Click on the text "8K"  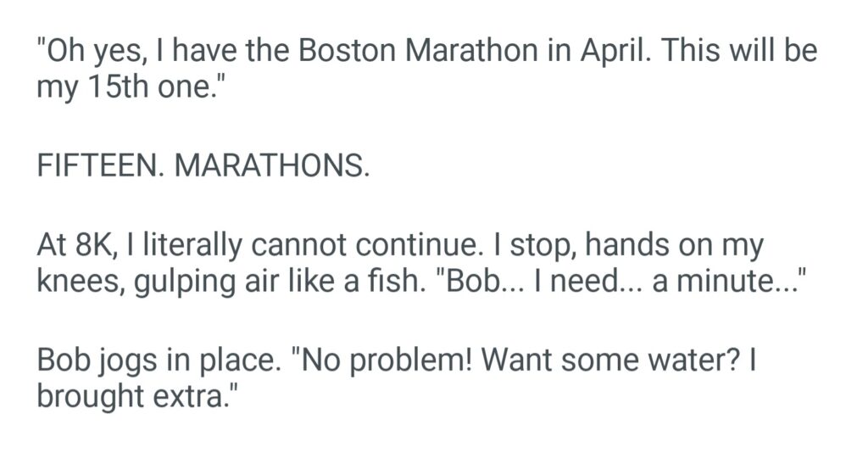(96, 245)
